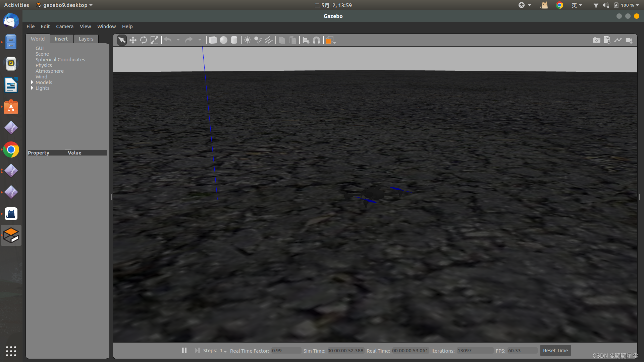Open the Camera menu
Image resolution: width=644 pixels, height=362 pixels.
64,26
